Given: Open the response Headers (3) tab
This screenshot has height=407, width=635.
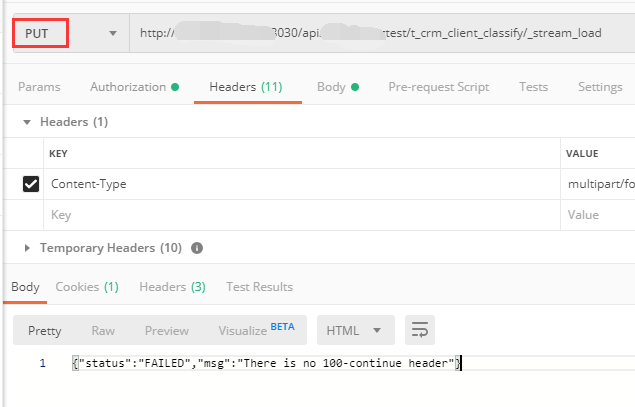Looking at the screenshot, I should pos(172,287).
